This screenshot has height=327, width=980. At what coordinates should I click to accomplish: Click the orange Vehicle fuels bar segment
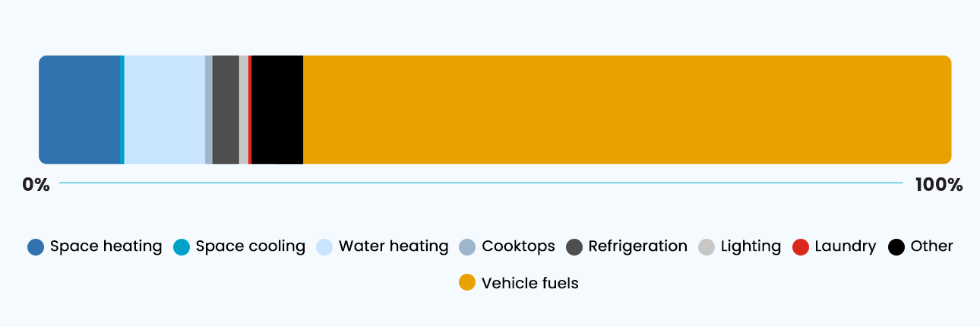[627, 110]
